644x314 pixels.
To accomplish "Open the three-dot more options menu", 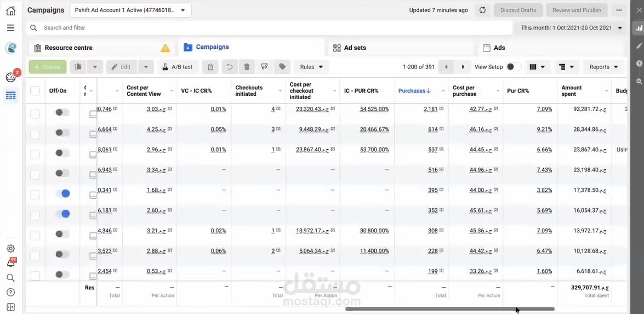I will [619, 10].
